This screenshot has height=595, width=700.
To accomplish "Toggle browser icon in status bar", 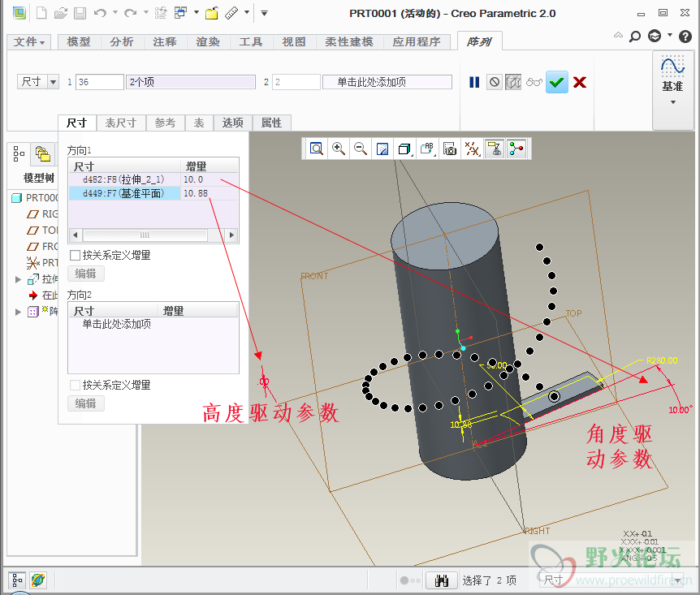I will 38,580.
